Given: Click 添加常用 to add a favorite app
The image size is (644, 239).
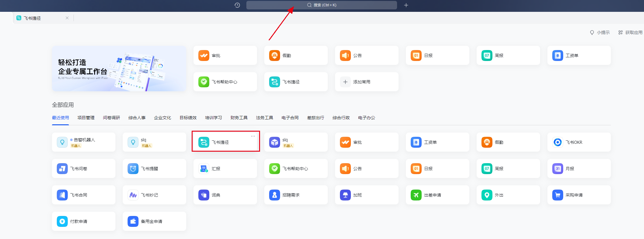Looking at the screenshot, I should [x=367, y=82].
